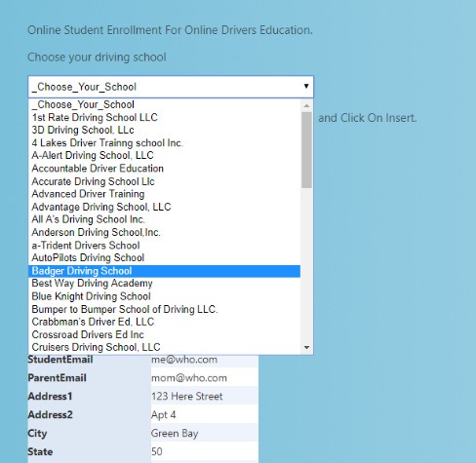The image size is (476, 463).
Task: Pick Advanced Driver Training from list
Action: click(165, 194)
